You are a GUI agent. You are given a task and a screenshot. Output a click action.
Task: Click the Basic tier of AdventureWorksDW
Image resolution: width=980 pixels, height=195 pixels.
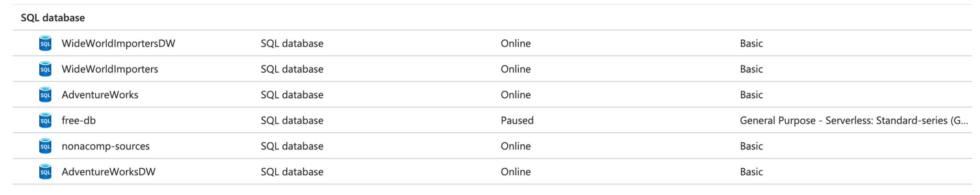(751, 172)
